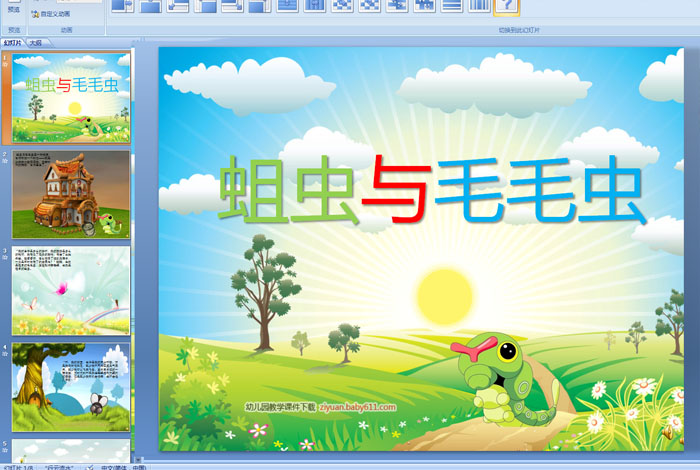Select slide 3 thumbnail with the butterflies

pos(71,291)
